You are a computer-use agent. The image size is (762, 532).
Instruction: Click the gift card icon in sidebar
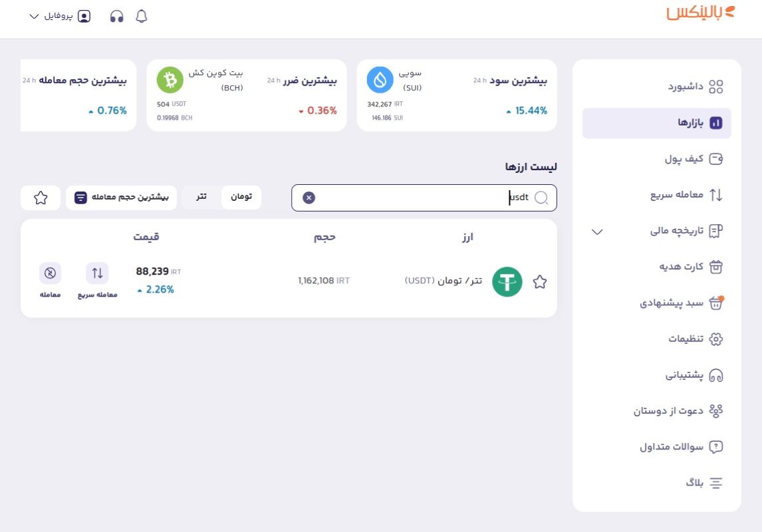[x=716, y=267]
